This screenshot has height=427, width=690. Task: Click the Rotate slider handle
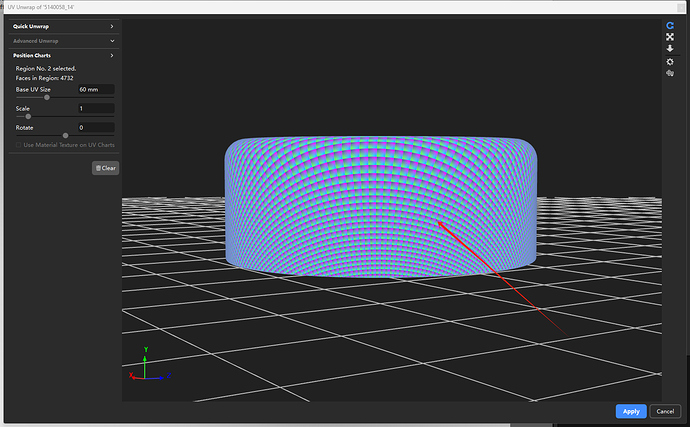click(x=66, y=136)
